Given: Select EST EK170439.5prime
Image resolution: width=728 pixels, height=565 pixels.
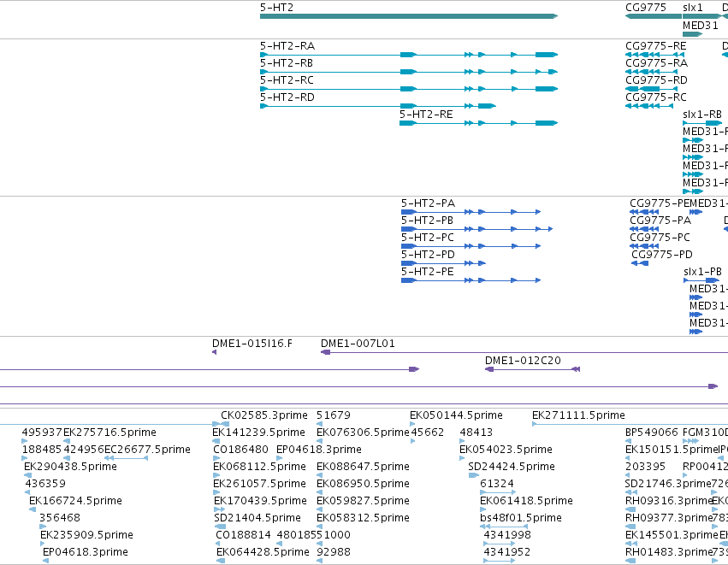Looking at the screenshot, I should coord(260,502).
